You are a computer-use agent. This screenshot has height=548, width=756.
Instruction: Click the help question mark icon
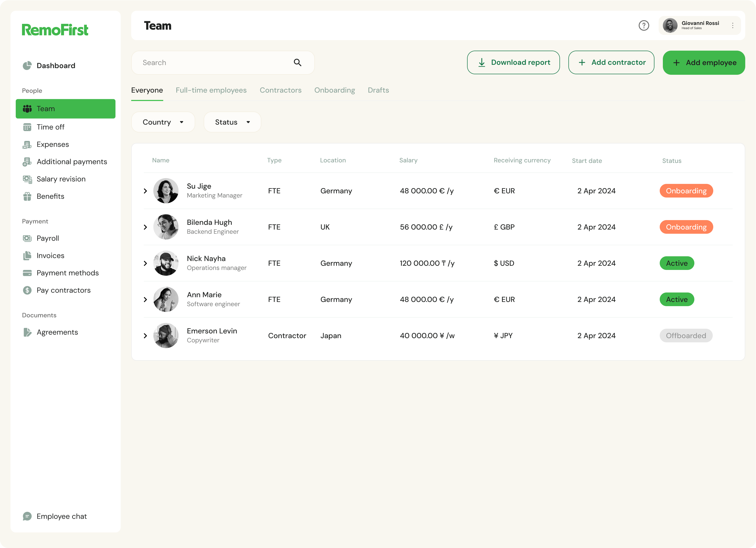pyautogui.click(x=643, y=26)
